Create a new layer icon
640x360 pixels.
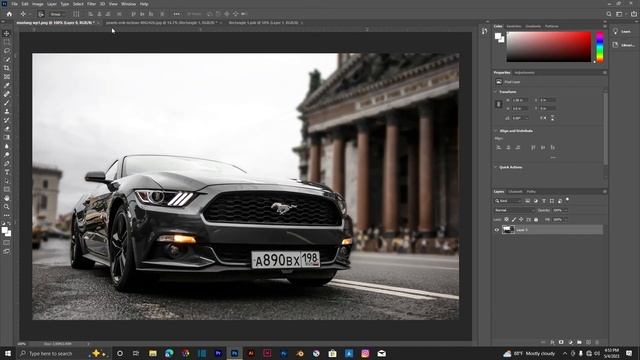tap(588, 342)
